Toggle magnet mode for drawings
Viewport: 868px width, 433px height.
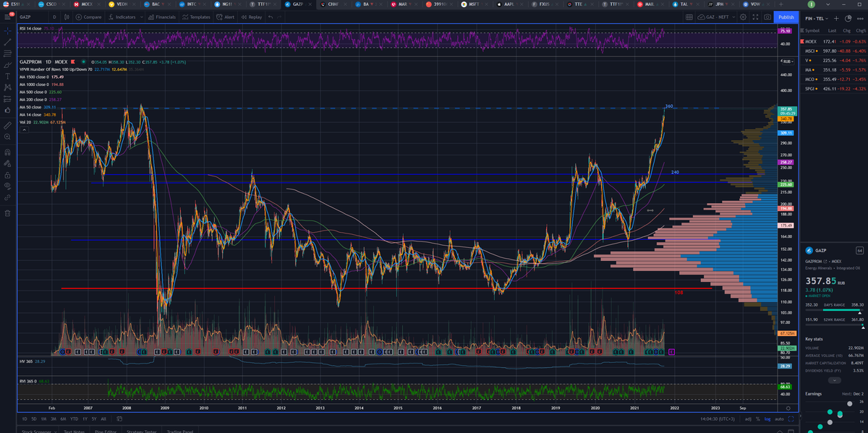pyautogui.click(x=7, y=152)
